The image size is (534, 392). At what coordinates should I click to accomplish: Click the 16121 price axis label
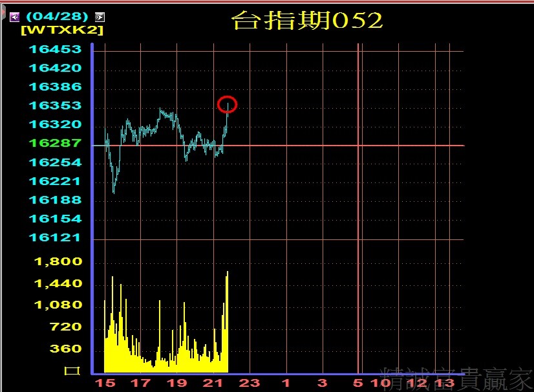click(x=55, y=237)
